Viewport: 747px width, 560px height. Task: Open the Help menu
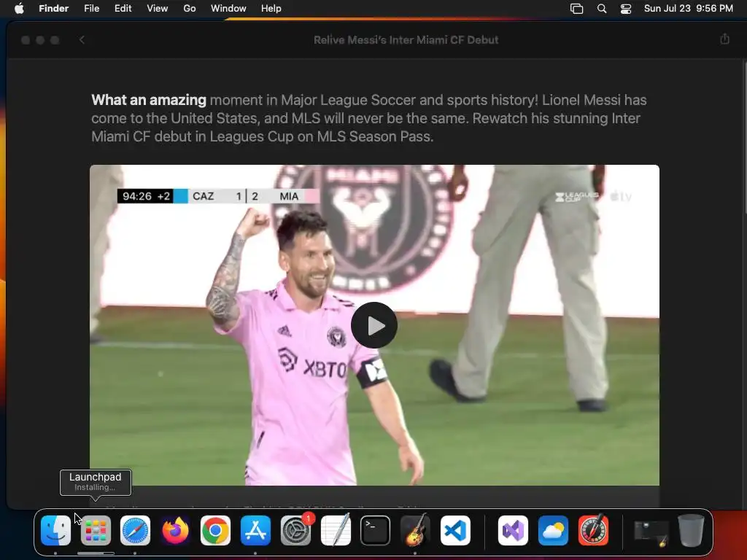pos(271,9)
